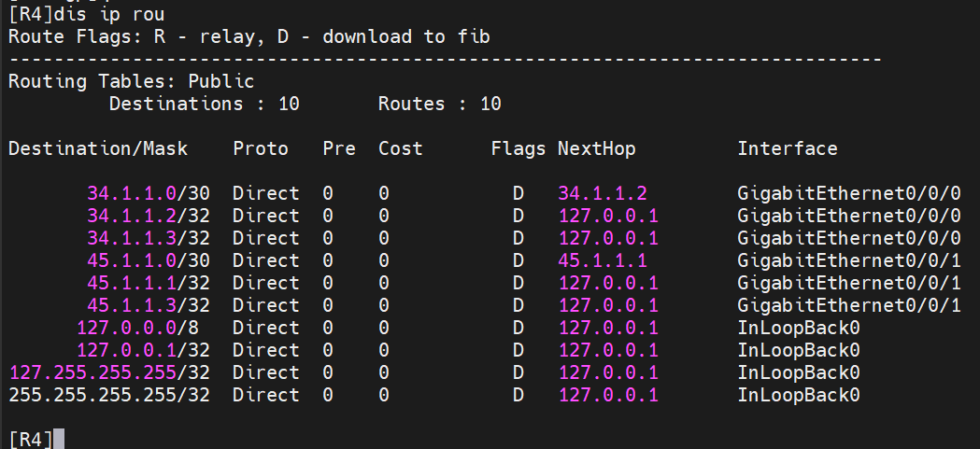Click the cursor at the bottom [R4] prompt
The image size is (980, 449).
coord(59,439)
